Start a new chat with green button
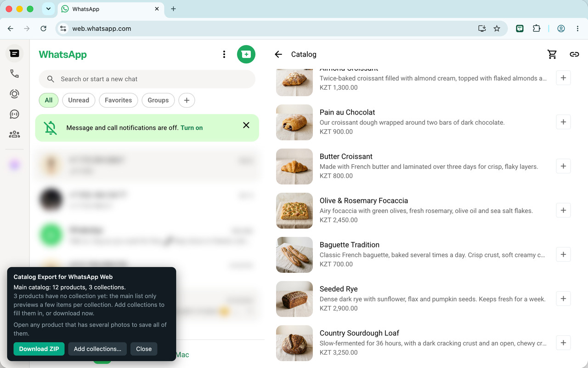The width and height of the screenshot is (588, 368). [246, 54]
